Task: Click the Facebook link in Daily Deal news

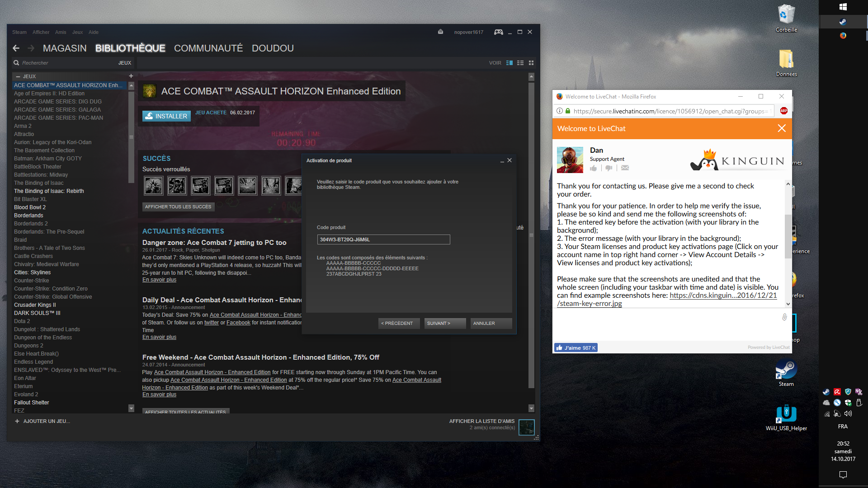Action: [x=238, y=323]
